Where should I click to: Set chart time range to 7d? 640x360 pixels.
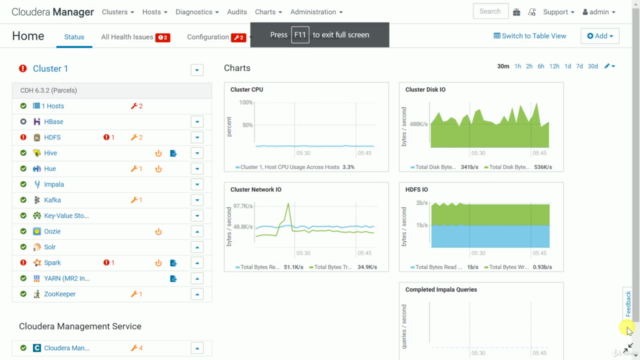(579, 66)
